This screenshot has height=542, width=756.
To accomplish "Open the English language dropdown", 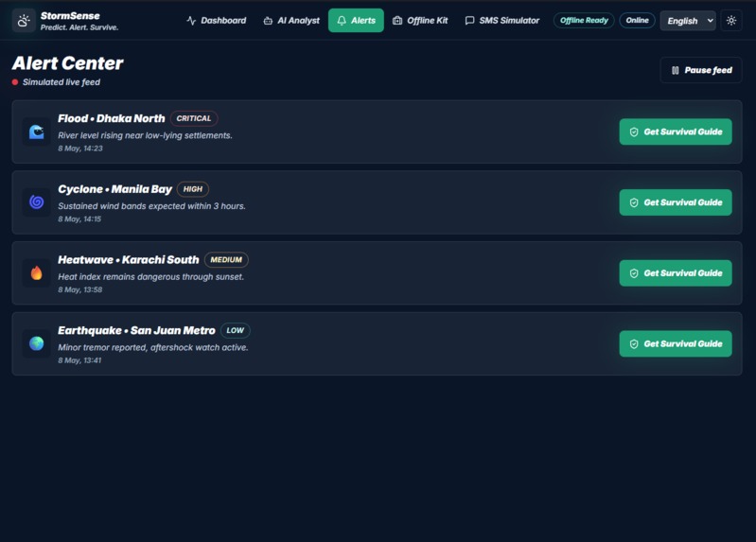I will pos(688,21).
